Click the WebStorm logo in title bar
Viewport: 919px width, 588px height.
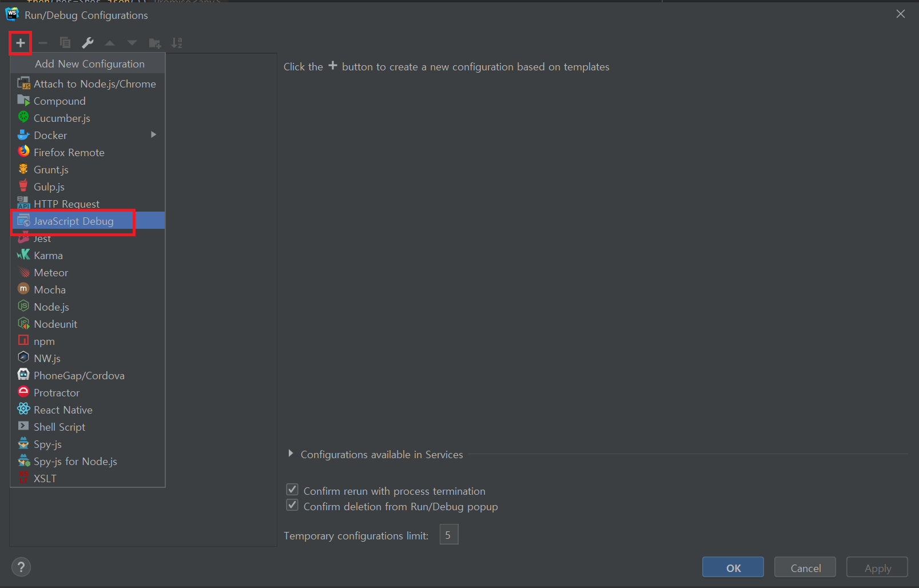coord(12,14)
